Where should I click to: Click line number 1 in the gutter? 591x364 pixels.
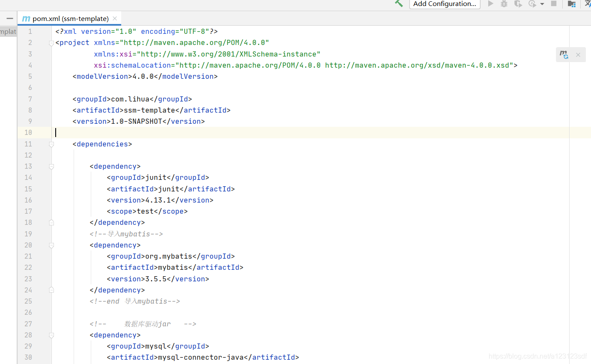(x=30, y=32)
